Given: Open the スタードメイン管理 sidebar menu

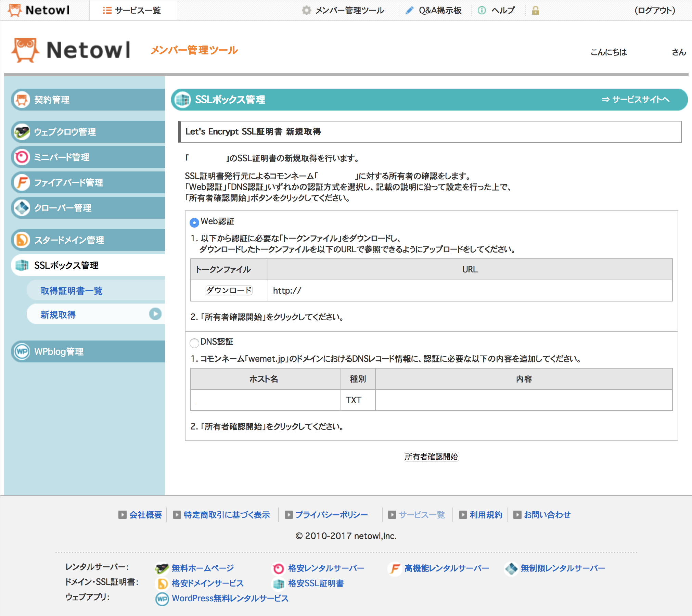Looking at the screenshot, I should (x=88, y=240).
